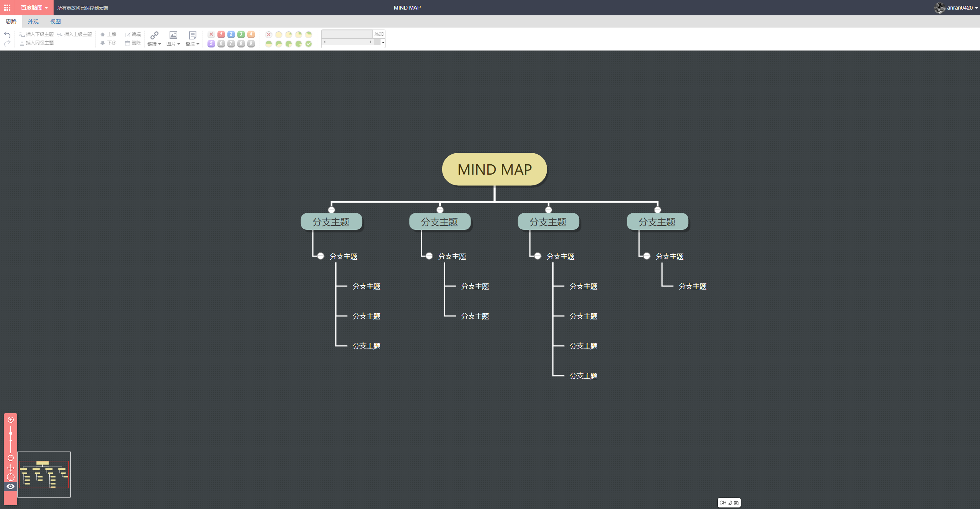Viewport: 980px width, 509px height.
Task: Click the zoom in plus icon
Action: click(x=11, y=420)
